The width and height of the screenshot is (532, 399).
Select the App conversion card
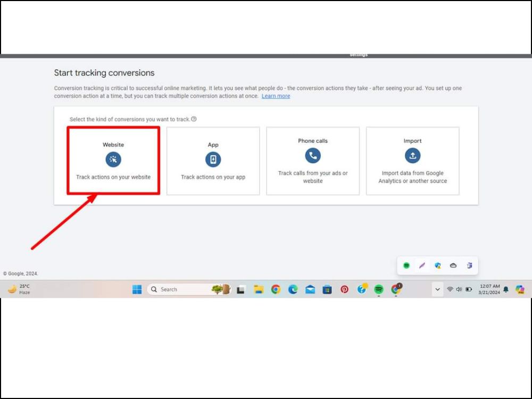[213, 161]
